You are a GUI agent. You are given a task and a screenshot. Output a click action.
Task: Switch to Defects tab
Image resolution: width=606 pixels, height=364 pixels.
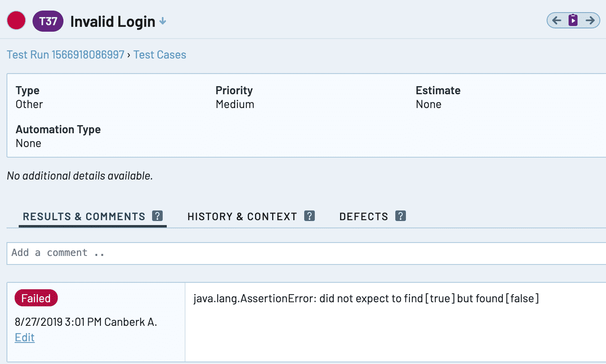click(364, 217)
